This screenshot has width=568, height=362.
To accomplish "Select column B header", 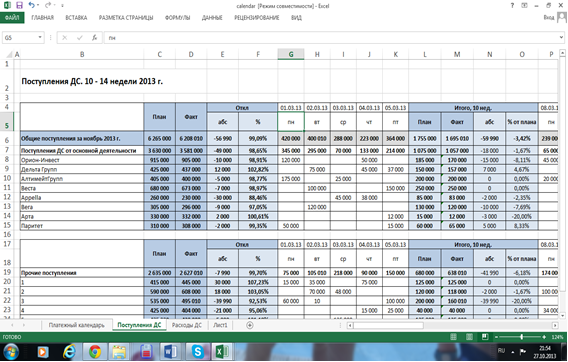I will click(x=82, y=54).
